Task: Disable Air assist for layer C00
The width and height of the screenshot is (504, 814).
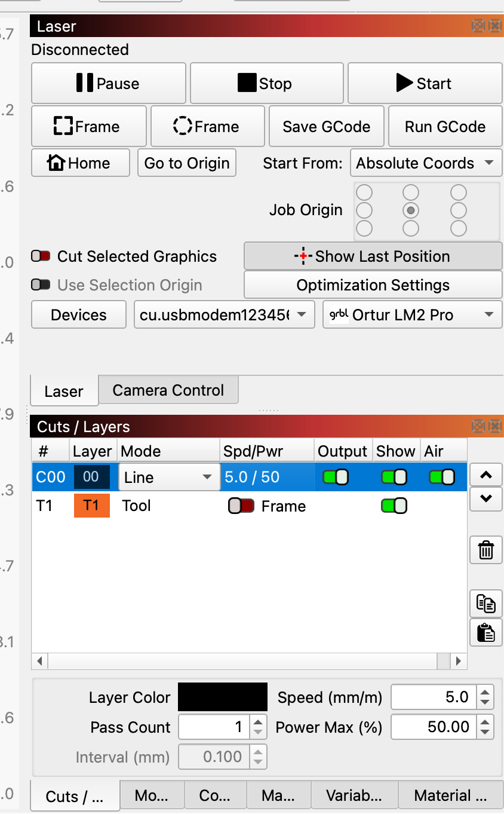Action: (441, 478)
